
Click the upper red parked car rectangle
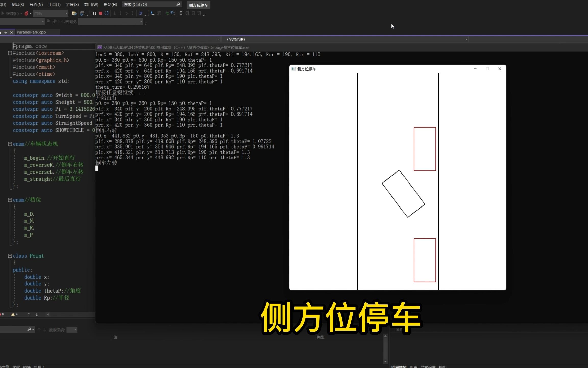pos(425,149)
